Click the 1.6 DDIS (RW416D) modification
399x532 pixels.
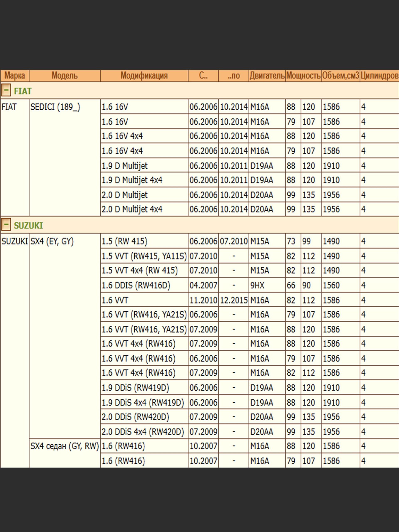point(136,285)
